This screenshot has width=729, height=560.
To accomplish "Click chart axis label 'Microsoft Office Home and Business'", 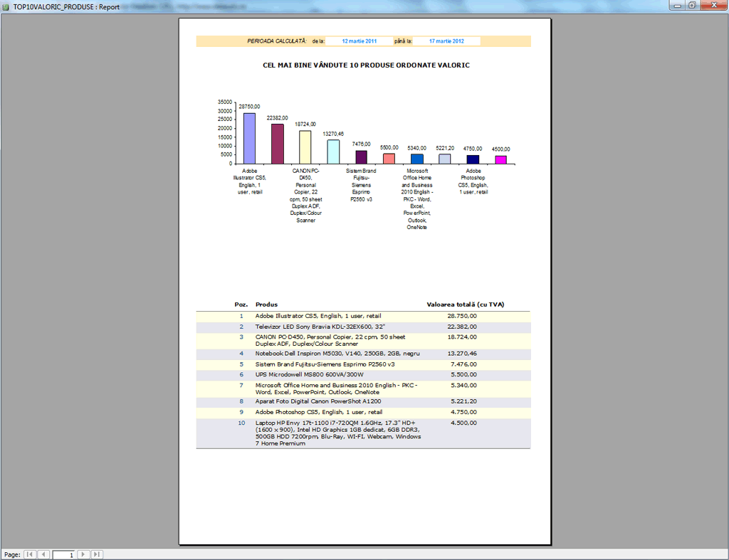I will (417, 199).
